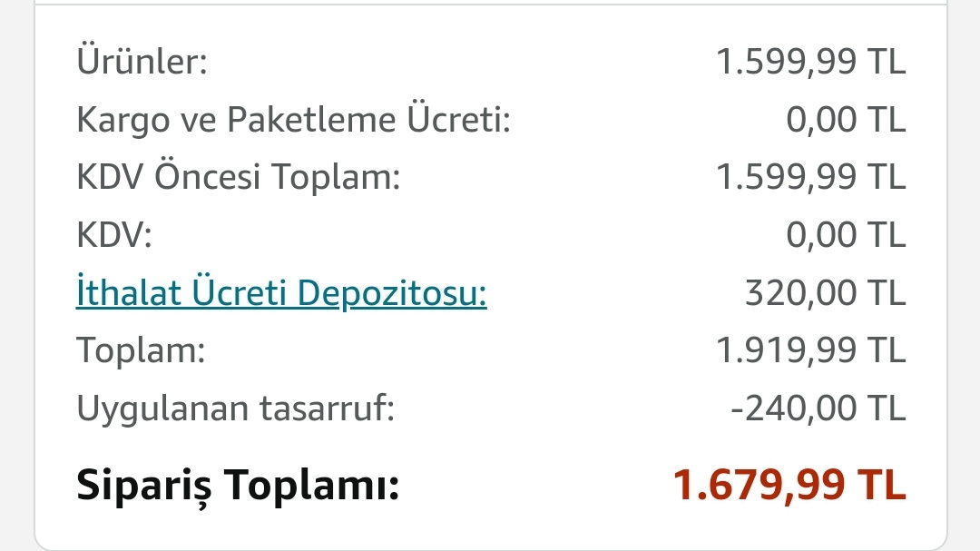Viewport: 980px width, 551px height.
Task: Click the bold Sipariş Toplamı label
Action: pyautogui.click(x=238, y=486)
